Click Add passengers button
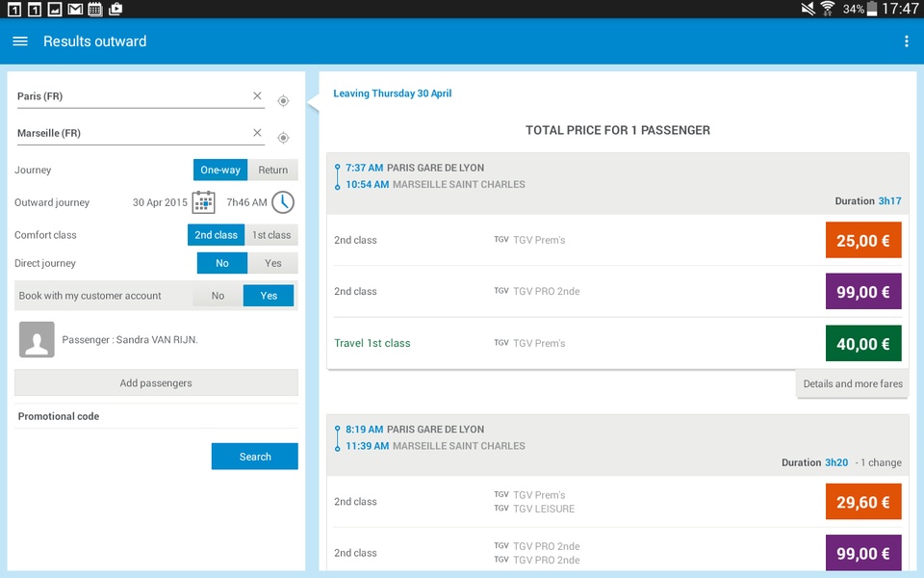The image size is (924, 578). [156, 382]
